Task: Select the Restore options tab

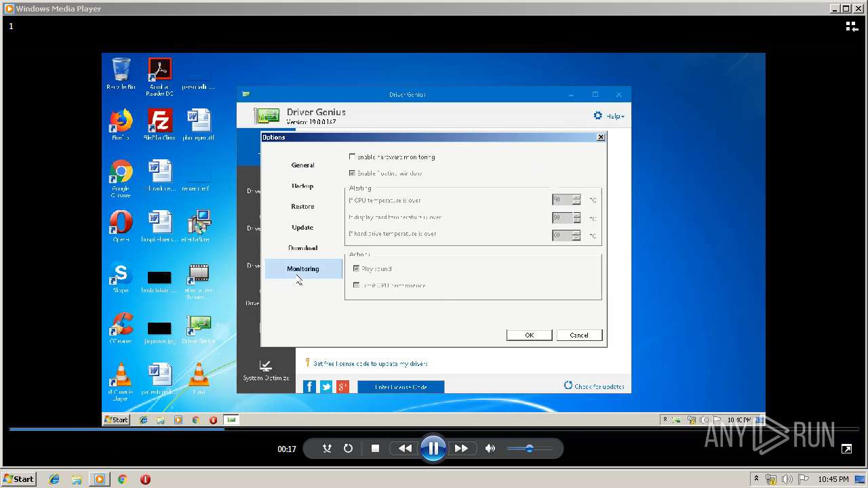Action: click(x=302, y=207)
